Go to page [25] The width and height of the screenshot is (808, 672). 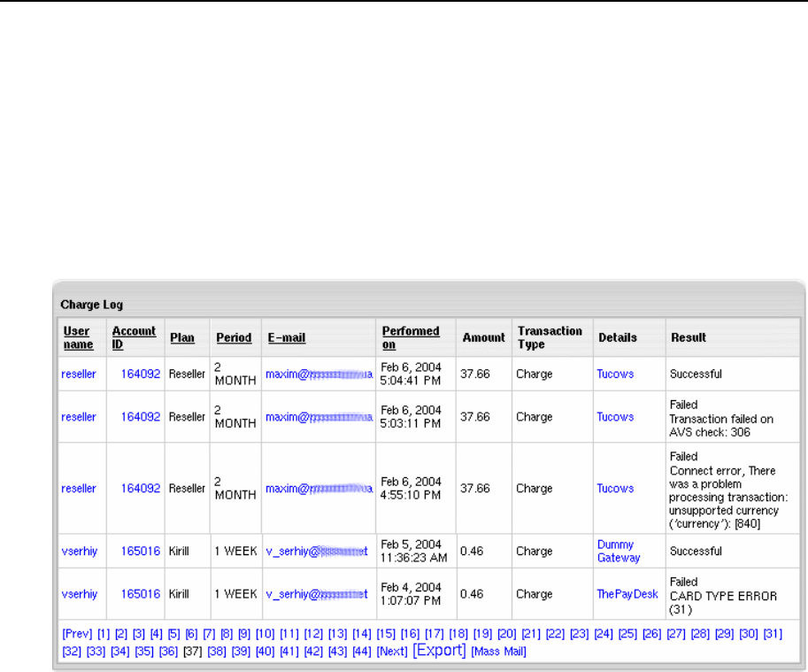[x=627, y=634]
